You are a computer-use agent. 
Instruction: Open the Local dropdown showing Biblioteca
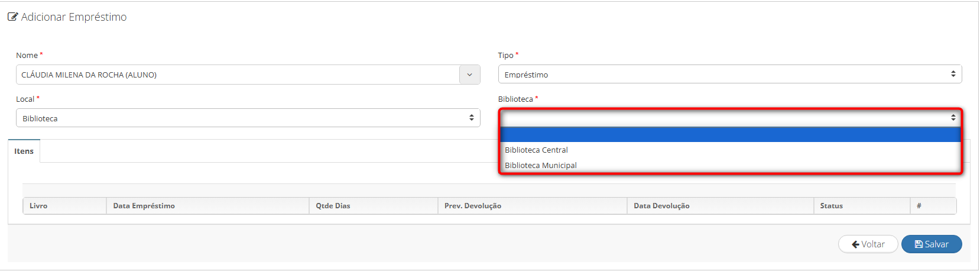click(x=248, y=118)
